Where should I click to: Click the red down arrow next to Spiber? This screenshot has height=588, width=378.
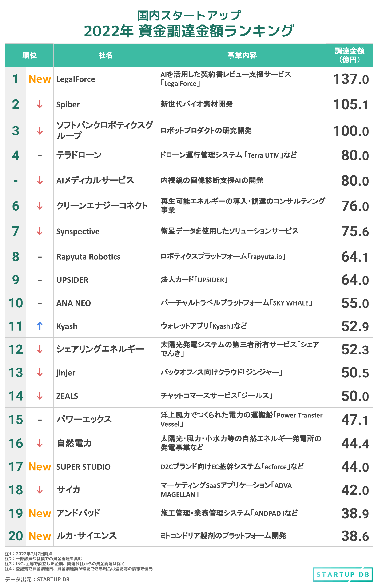tap(40, 104)
